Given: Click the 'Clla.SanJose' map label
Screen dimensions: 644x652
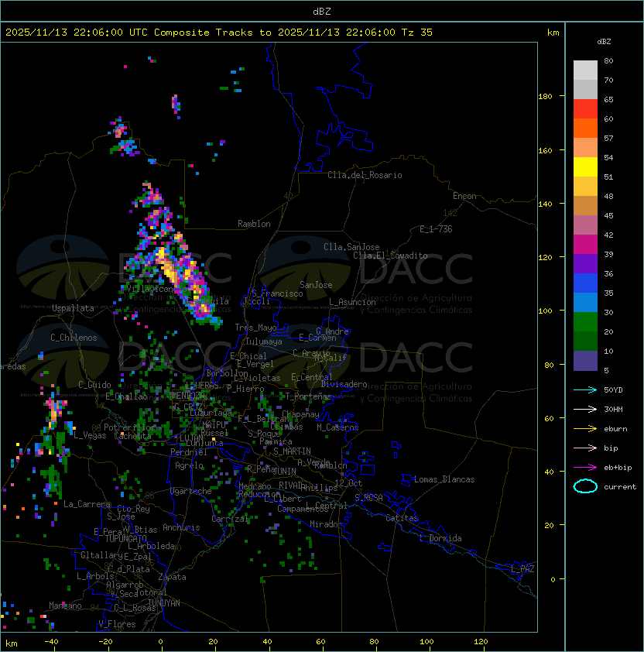Looking at the screenshot, I should 351,247.
